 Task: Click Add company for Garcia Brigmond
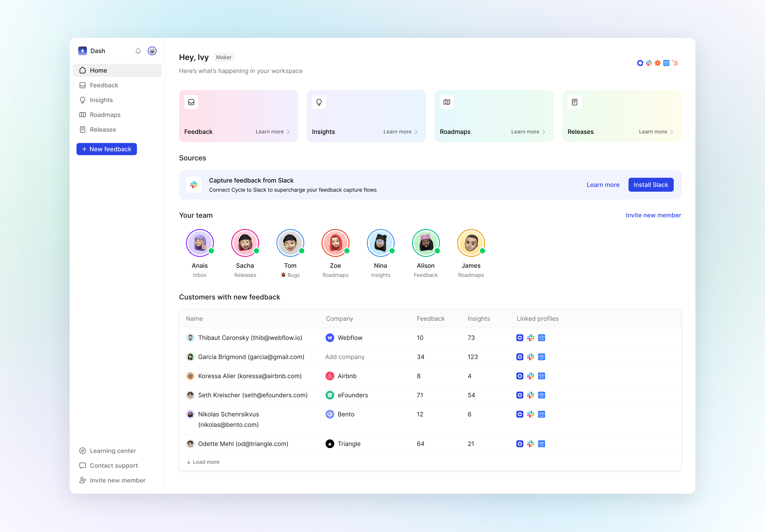344,357
